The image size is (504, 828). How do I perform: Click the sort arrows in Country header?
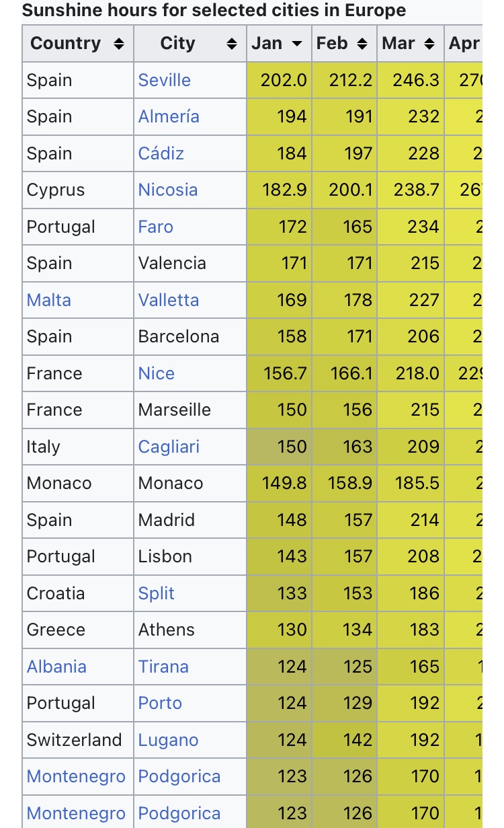pyautogui.click(x=119, y=44)
